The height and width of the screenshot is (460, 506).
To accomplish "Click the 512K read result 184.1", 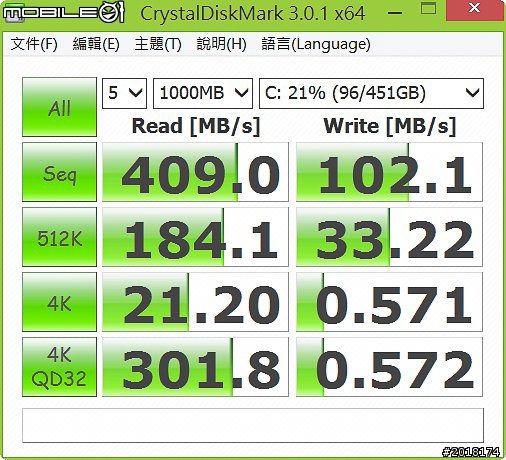I will 195,237.
